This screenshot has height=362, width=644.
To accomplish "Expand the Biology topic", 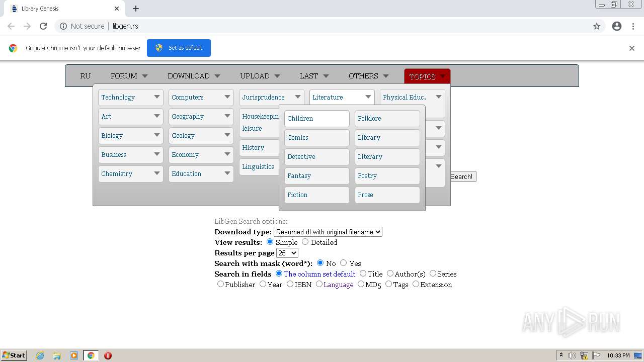I will pos(131,135).
